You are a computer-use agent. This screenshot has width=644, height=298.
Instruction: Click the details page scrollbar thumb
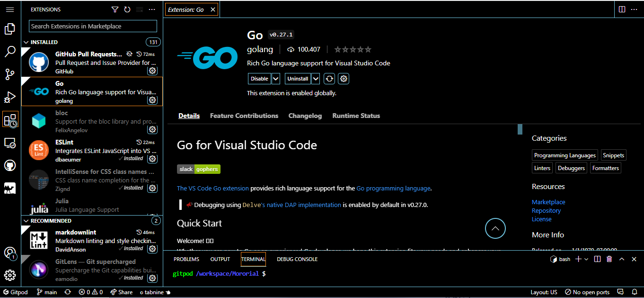pyautogui.click(x=520, y=129)
